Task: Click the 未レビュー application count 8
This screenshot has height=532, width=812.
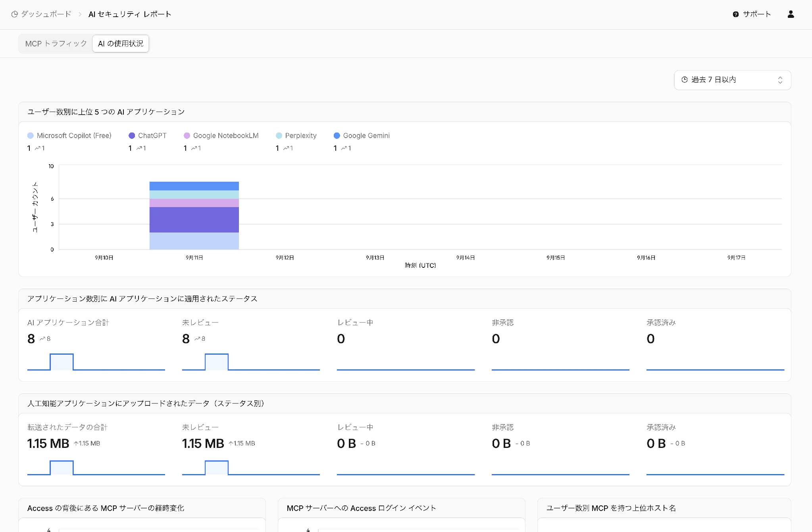Action: click(186, 339)
